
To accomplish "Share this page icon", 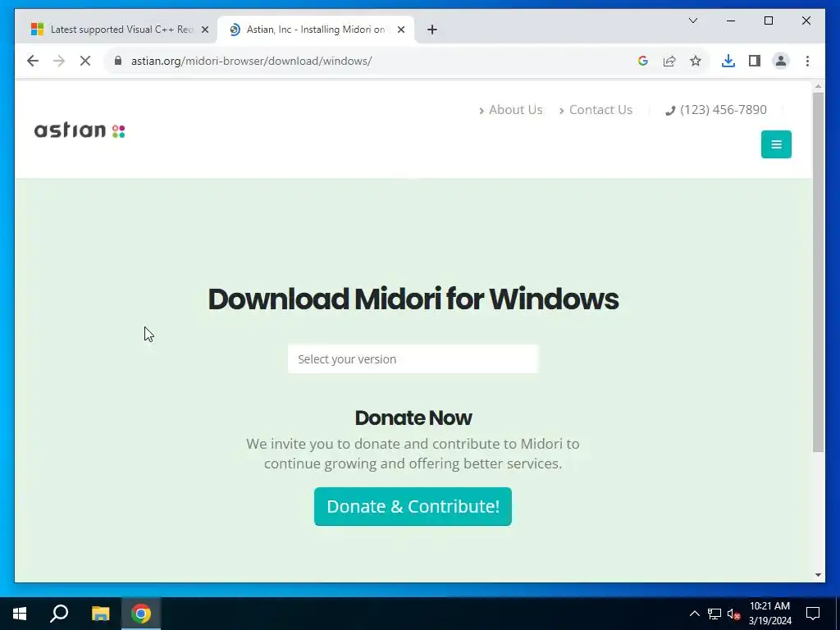I will click(x=669, y=61).
